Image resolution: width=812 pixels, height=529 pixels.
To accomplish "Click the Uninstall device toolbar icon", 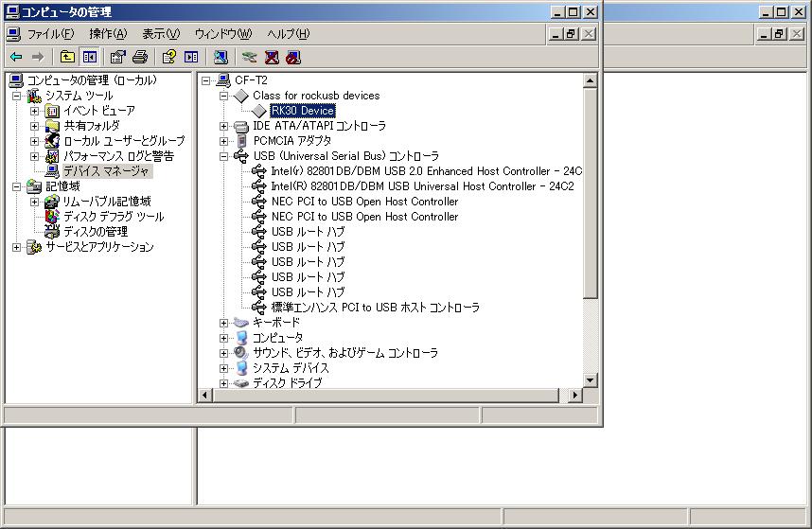I will 272,57.
